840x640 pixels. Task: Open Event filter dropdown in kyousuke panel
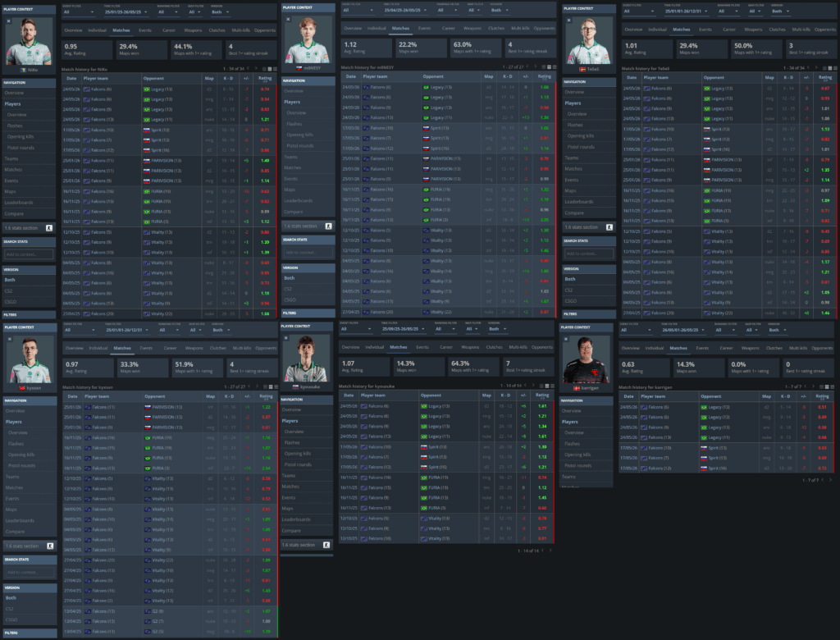(x=356, y=329)
